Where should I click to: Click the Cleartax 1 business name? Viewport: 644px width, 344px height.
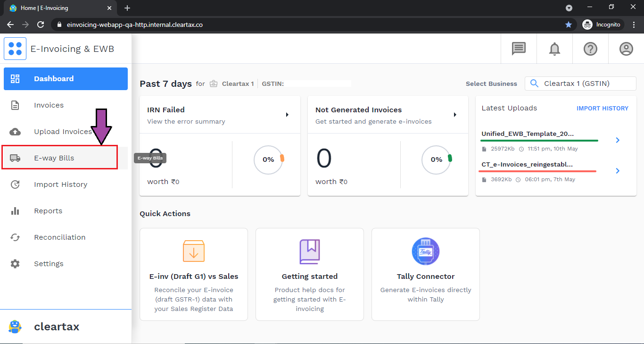click(238, 84)
